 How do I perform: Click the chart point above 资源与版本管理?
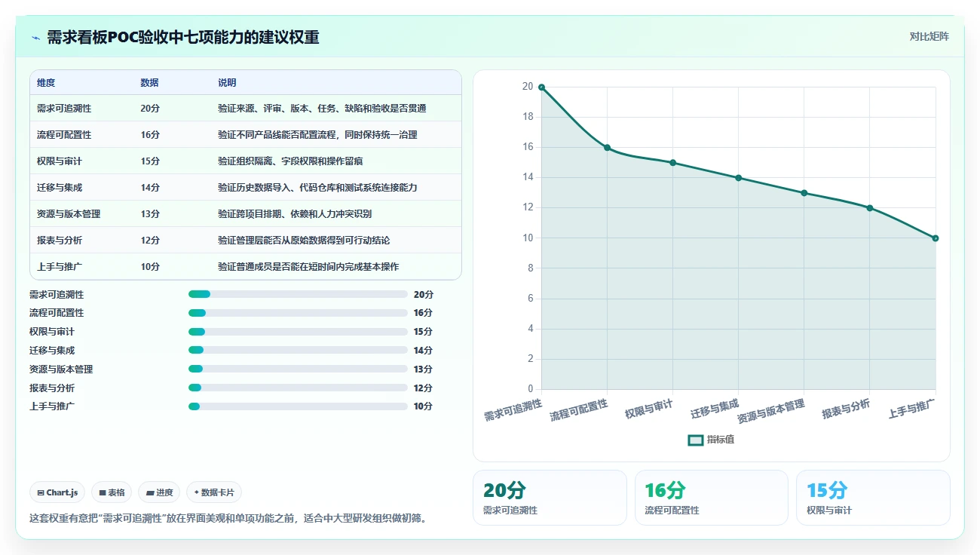pos(804,193)
